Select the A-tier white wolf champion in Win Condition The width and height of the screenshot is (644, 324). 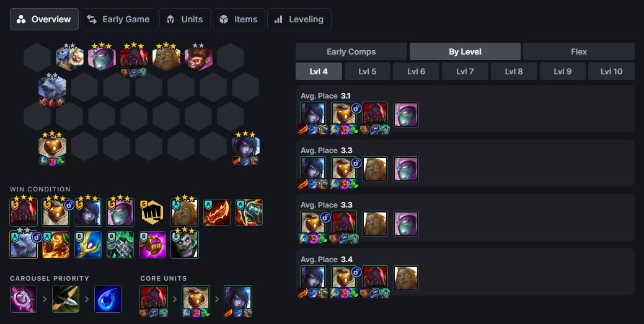[24, 245]
